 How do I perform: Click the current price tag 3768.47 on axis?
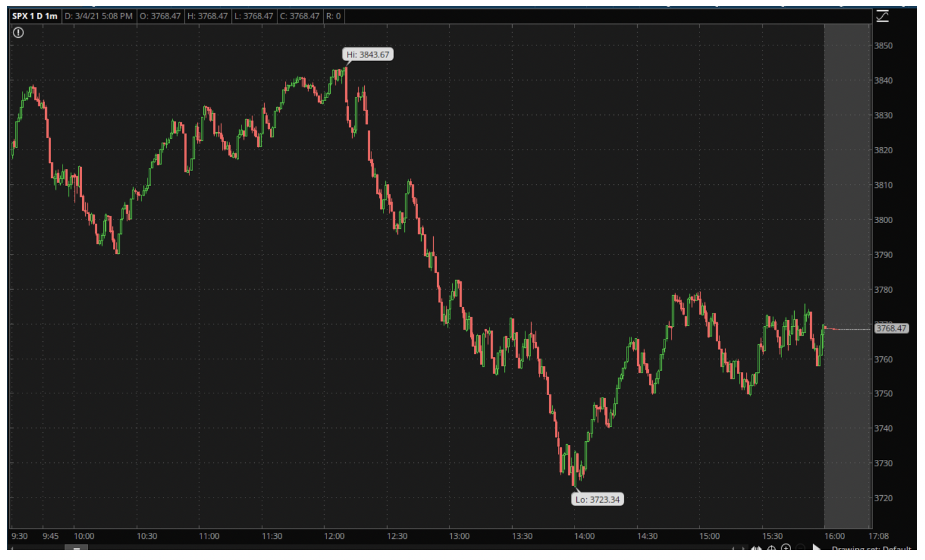[891, 328]
